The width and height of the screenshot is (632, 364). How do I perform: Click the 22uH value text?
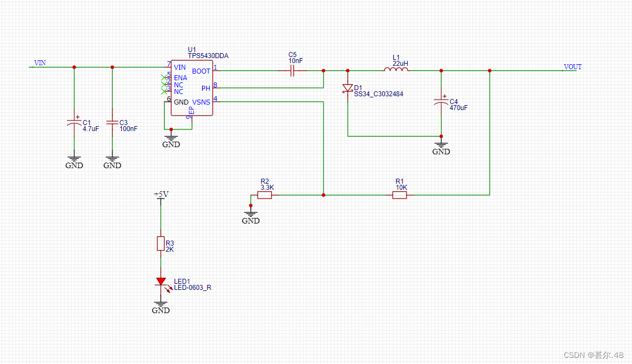(400, 64)
